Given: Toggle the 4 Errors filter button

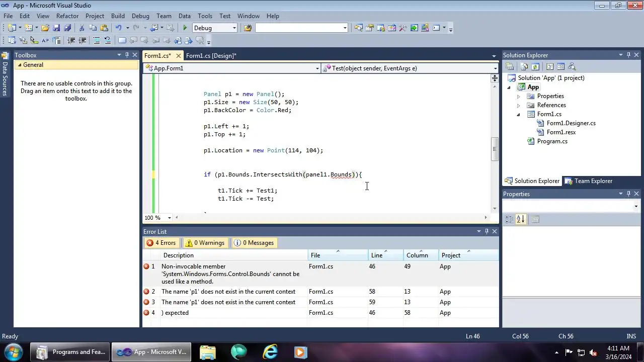Looking at the screenshot, I should 161,243.
